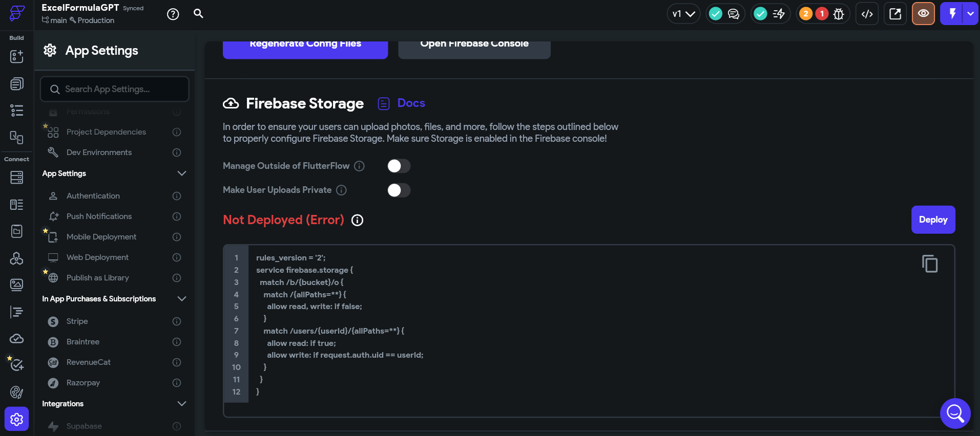Open the widget tree icon

coord(17,111)
